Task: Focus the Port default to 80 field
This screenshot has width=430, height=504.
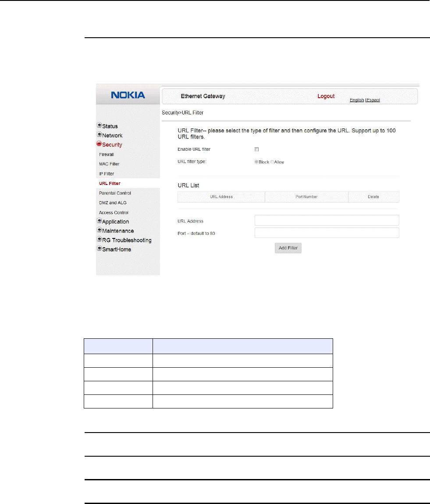Action: [327, 233]
